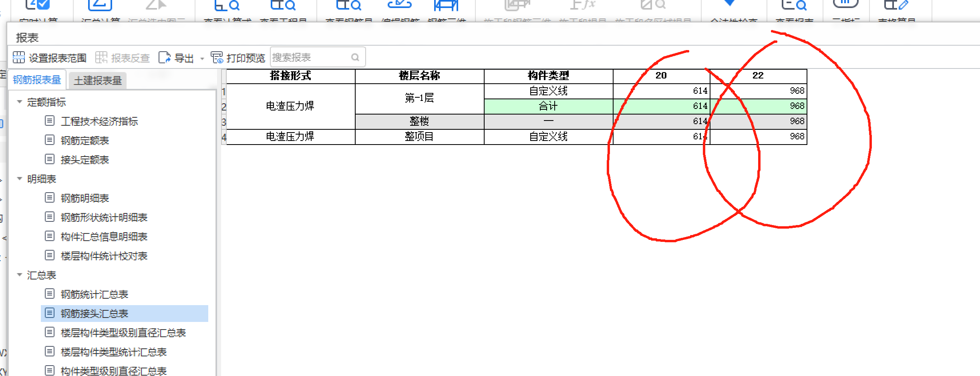
Task: Click the 打印预览 print preview icon
Action: pyautogui.click(x=217, y=58)
